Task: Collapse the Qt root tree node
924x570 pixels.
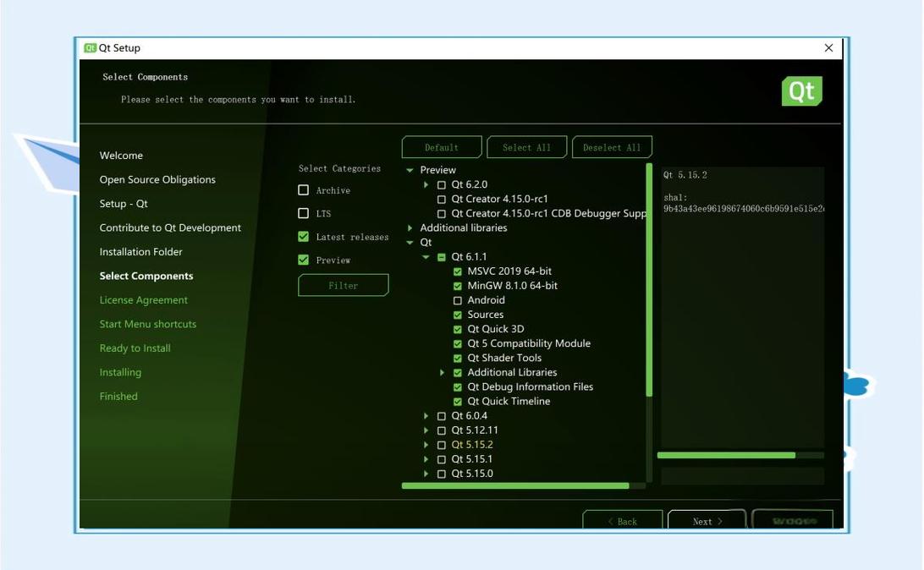Action: click(x=410, y=243)
